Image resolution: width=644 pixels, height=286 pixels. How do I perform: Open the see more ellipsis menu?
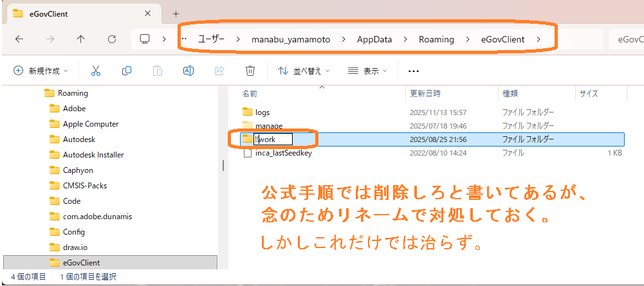pyautogui.click(x=414, y=71)
